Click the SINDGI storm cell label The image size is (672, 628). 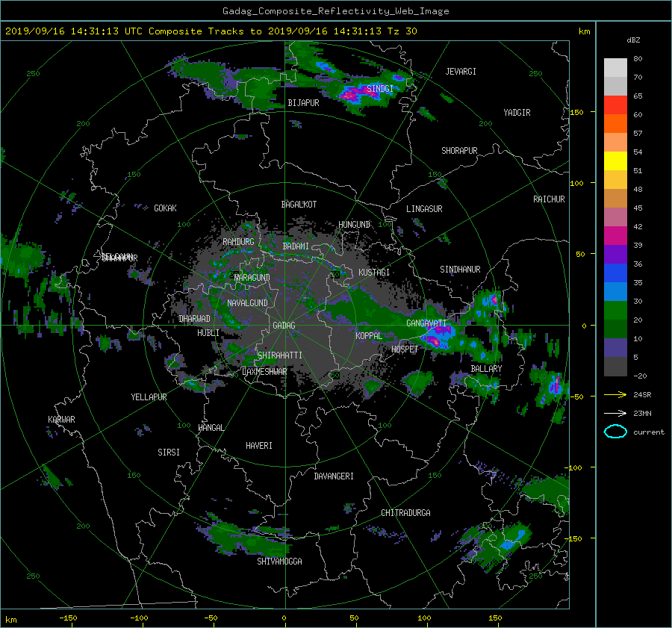380,89
